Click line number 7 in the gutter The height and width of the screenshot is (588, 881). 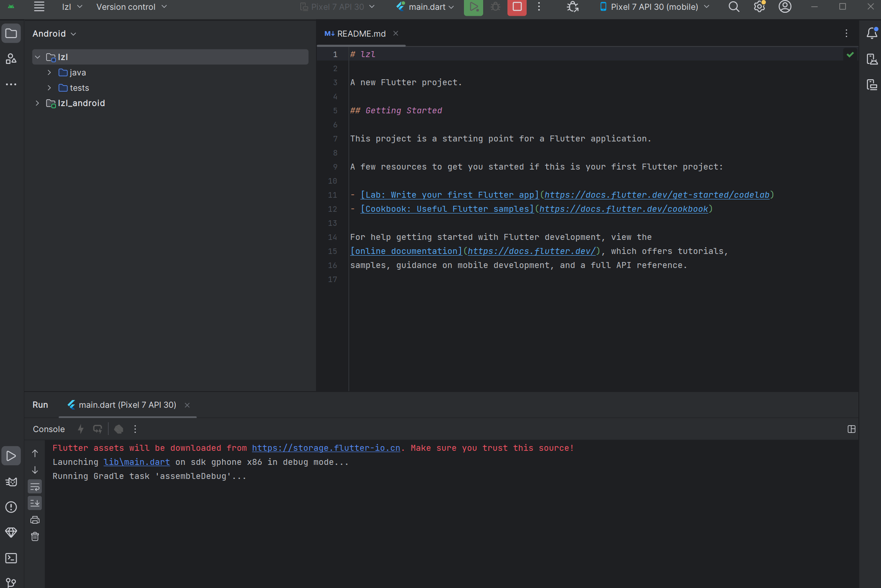(x=335, y=138)
